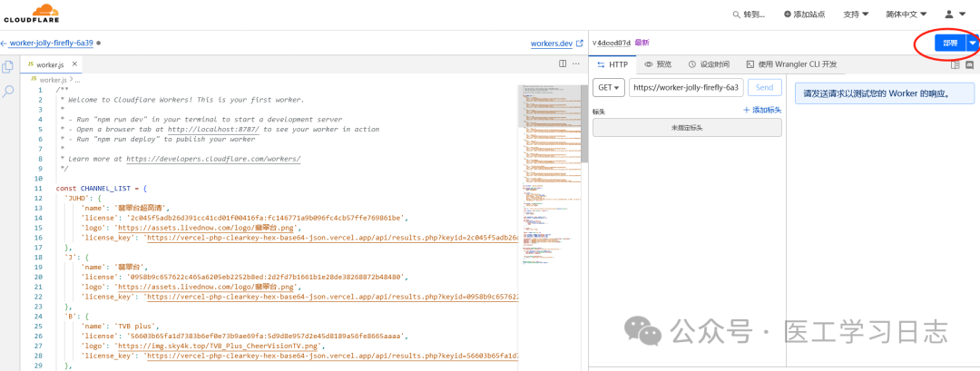Click the 请发送请求 response info message

pyautogui.click(x=885, y=93)
